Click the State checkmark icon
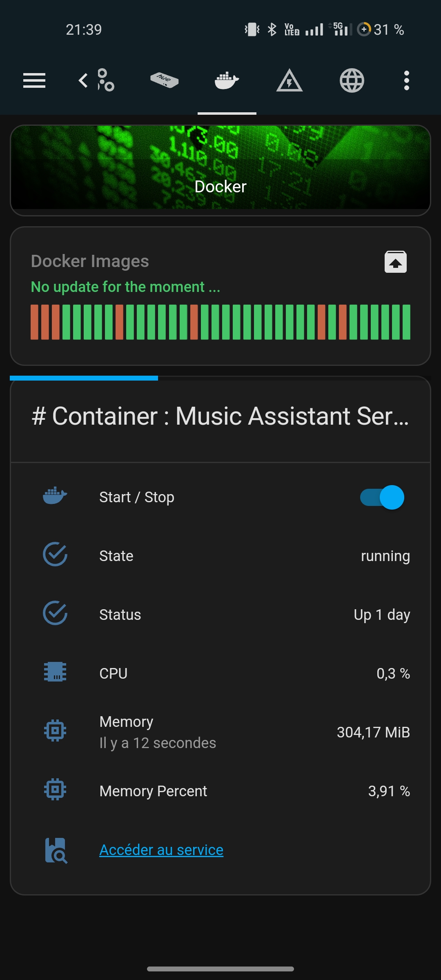Image resolution: width=441 pixels, height=980 pixels. [55, 555]
